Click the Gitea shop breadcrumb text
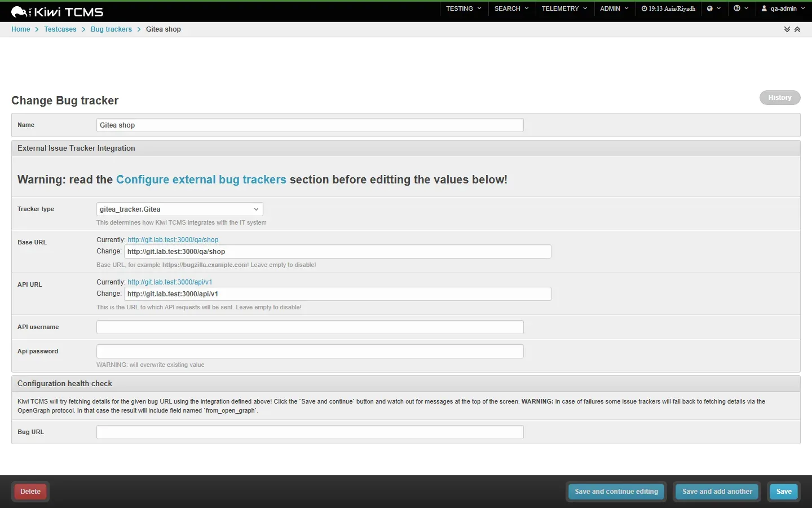This screenshot has height=508, width=812. pos(164,29)
